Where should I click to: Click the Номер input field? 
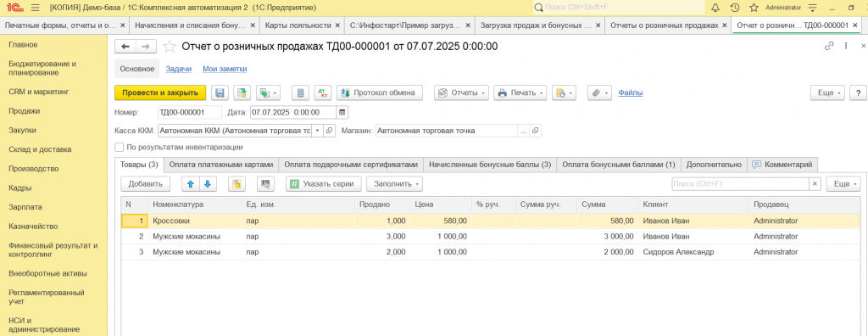189,112
